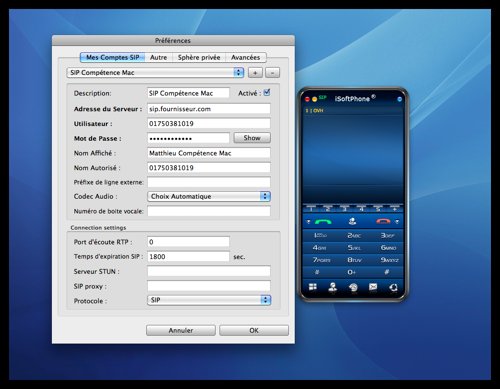Screen dimensions: 500x389
Task: Click the Description text field
Action: pos(188,93)
